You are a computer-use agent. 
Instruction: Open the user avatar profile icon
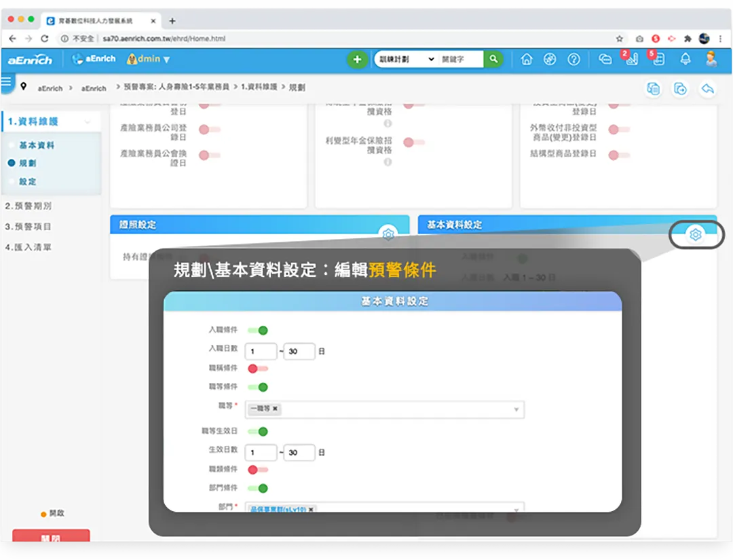711,60
